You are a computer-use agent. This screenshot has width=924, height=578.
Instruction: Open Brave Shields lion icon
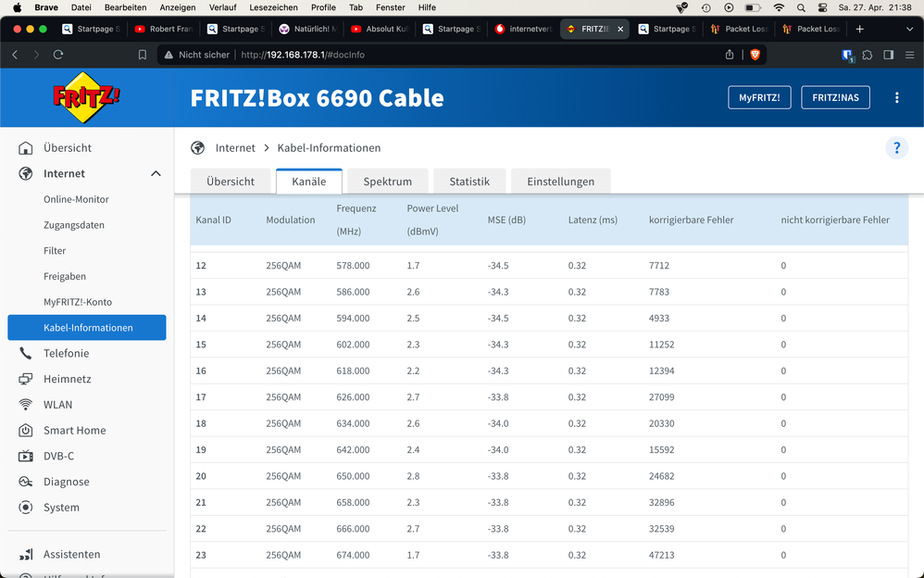pos(755,55)
